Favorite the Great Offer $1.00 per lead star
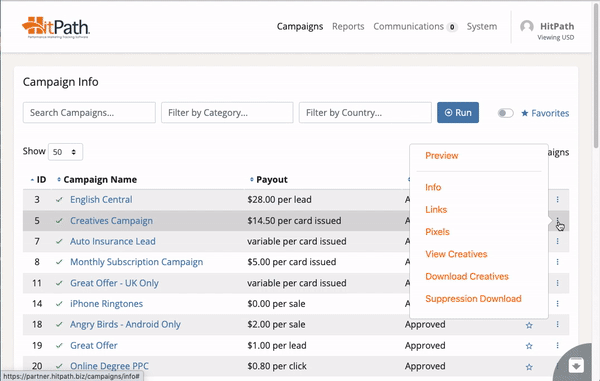 pos(529,346)
